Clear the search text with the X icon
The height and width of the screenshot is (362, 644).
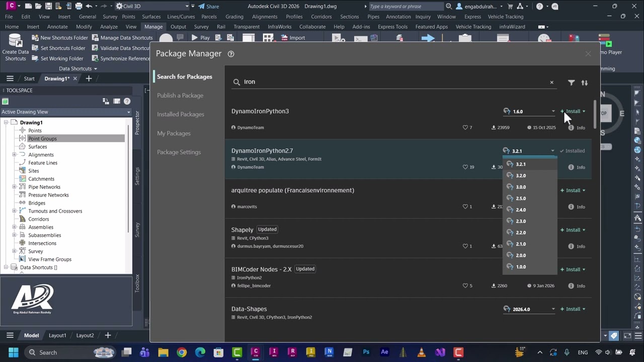click(x=551, y=82)
